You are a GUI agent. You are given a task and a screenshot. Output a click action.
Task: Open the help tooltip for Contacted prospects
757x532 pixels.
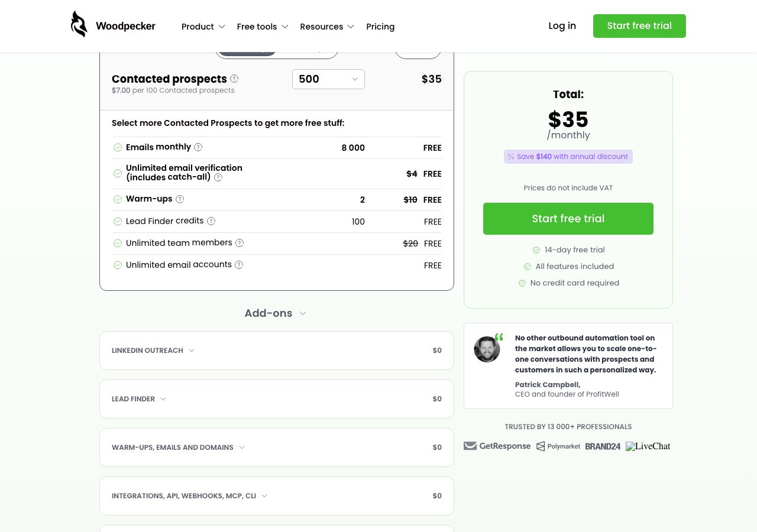tap(234, 79)
